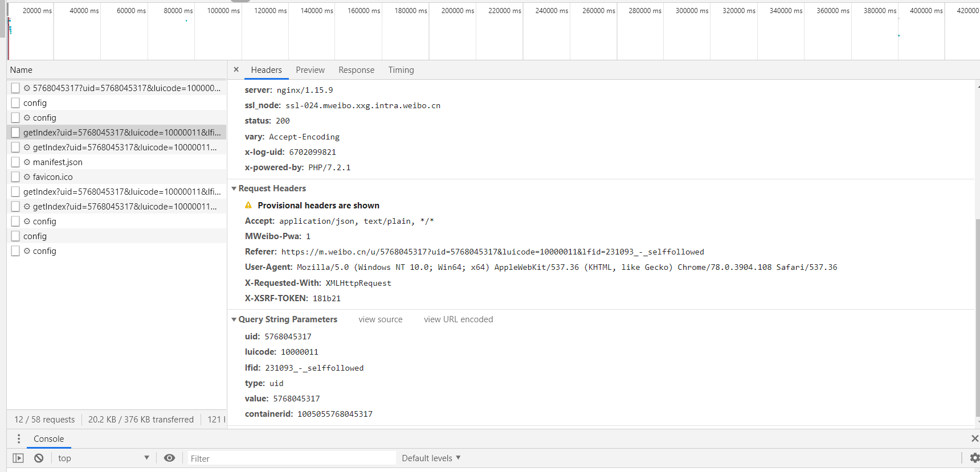Click the eye live expression icon
The height and width of the screenshot is (472, 980).
[169, 458]
